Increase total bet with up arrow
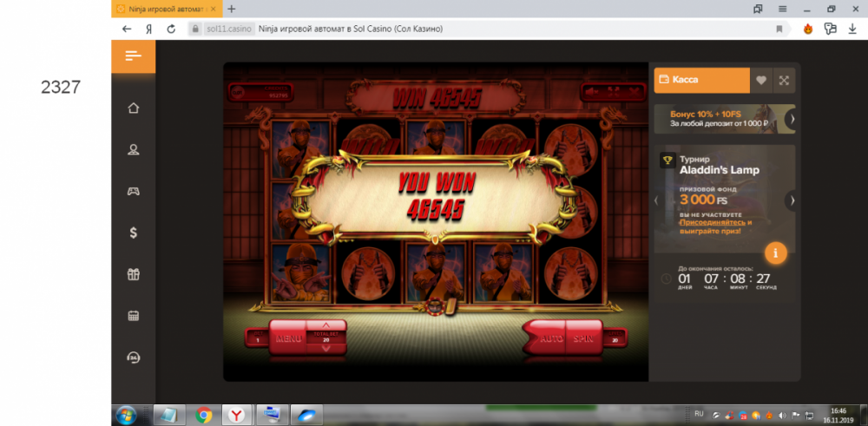The image size is (868, 426). pyautogui.click(x=326, y=325)
